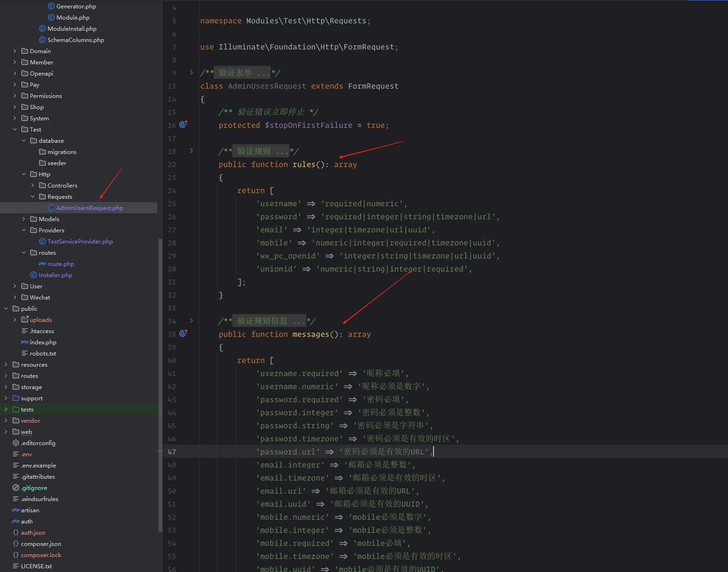
Task: Click the route.php PHP file icon
Action: click(x=42, y=264)
